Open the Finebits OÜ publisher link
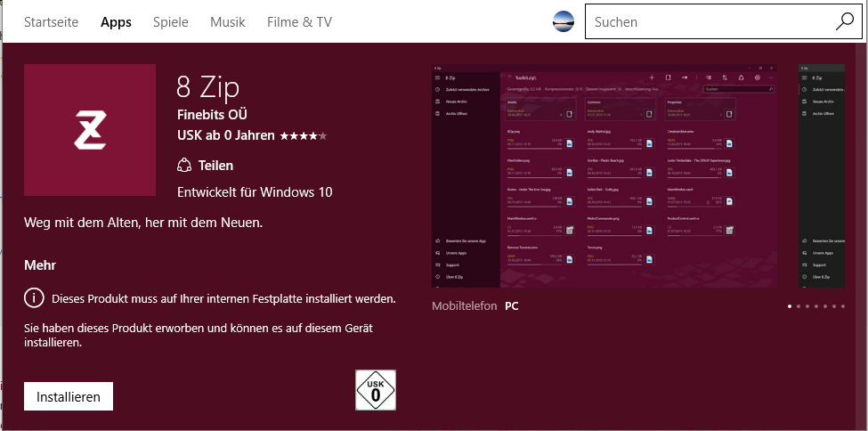 [212, 115]
